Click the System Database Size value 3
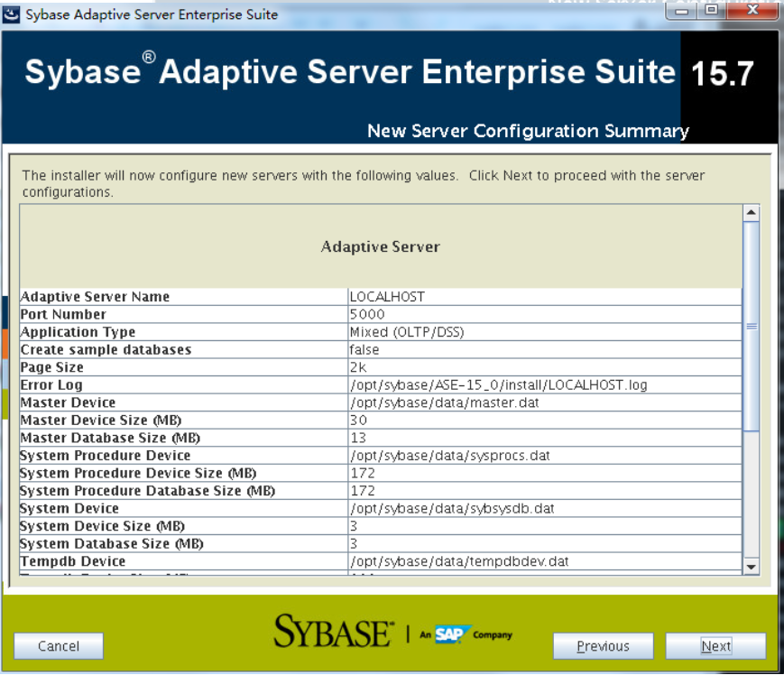 click(354, 543)
